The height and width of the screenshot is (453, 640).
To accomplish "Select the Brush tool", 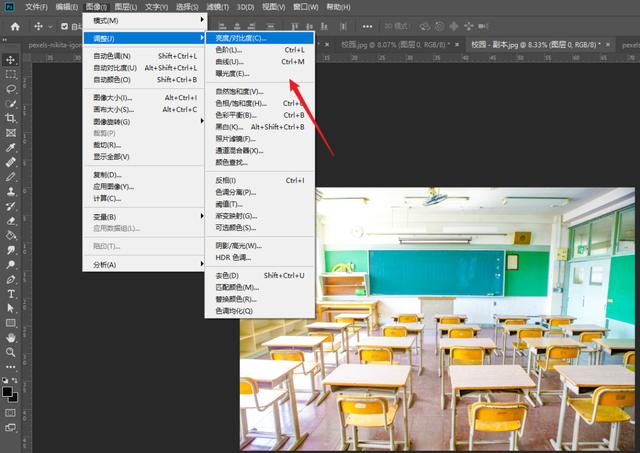I will point(11,177).
